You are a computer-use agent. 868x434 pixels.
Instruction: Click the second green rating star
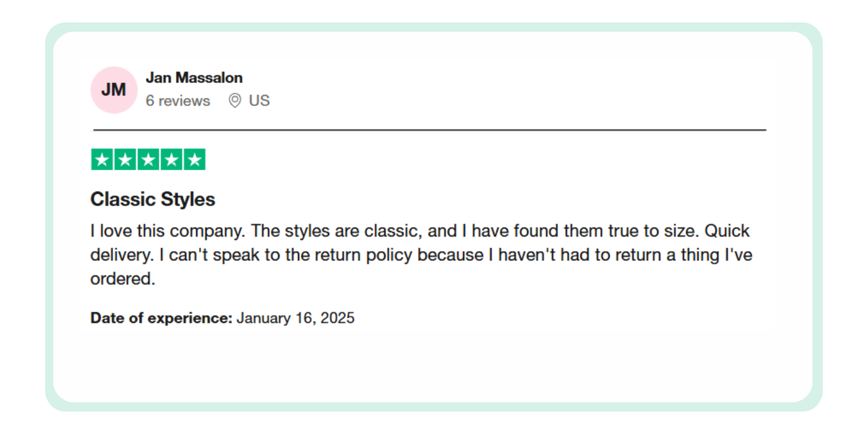point(125,160)
